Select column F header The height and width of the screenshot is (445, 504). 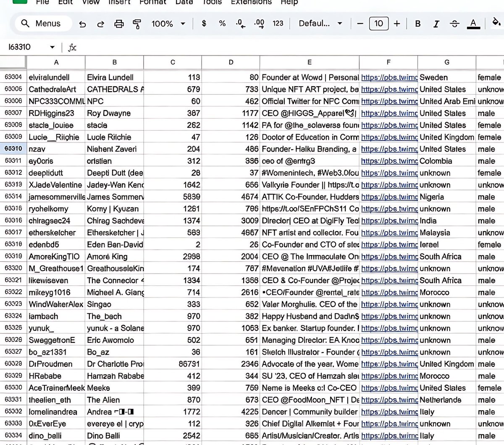click(x=388, y=62)
